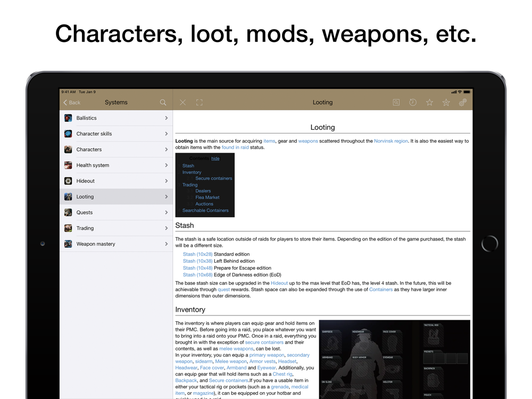This screenshot has height=399, width=532.
Task: Open the Hideout link in Stash section
Action: click(279, 283)
